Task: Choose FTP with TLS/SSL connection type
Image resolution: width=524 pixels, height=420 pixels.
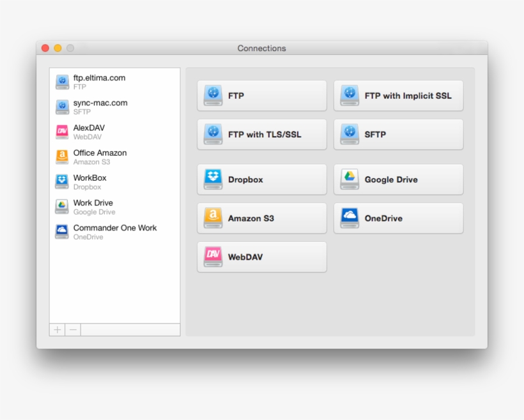Action: (x=262, y=134)
